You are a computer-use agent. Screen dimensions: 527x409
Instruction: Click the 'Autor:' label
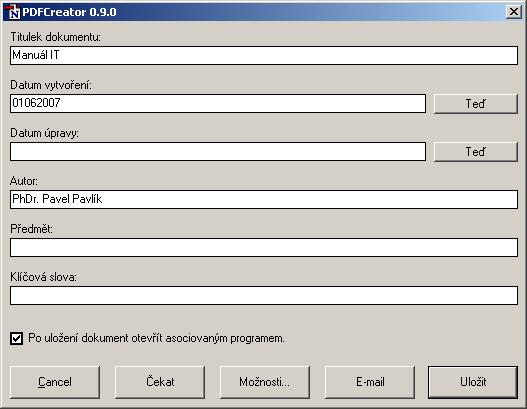[x=24, y=181]
